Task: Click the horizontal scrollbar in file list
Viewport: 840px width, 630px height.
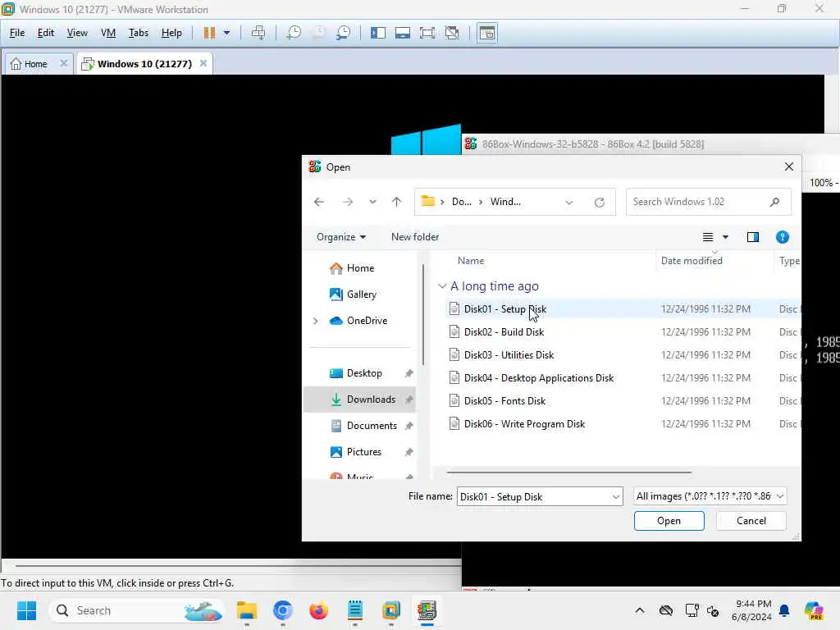Action: coord(569,472)
